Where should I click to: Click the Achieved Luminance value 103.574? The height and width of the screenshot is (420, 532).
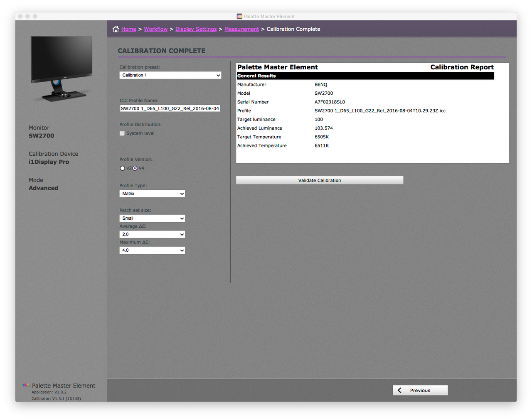(324, 128)
